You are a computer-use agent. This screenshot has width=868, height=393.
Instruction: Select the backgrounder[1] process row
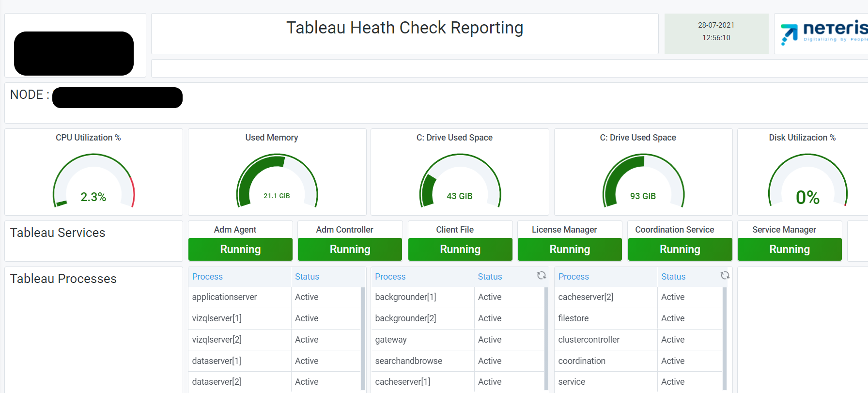coord(457,297)
